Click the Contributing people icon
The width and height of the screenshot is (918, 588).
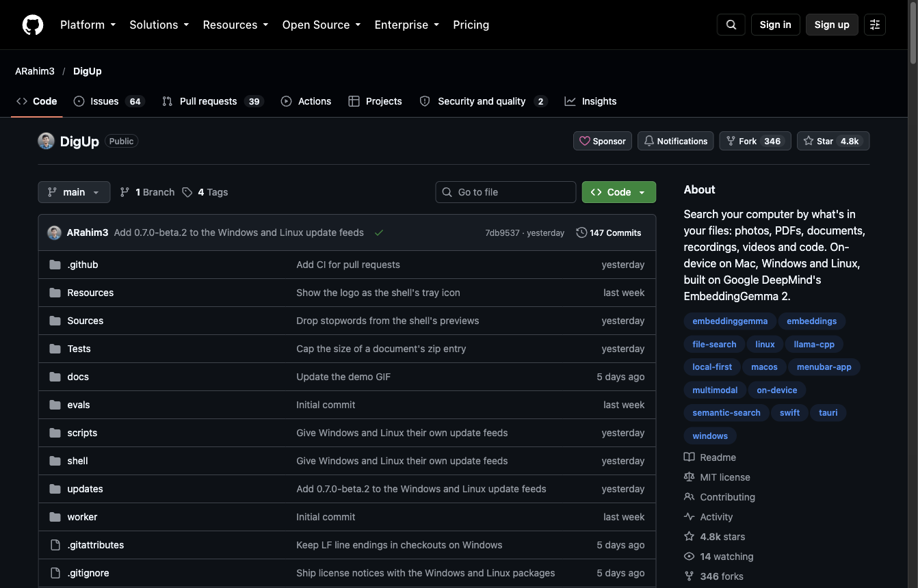pos(689,497)
